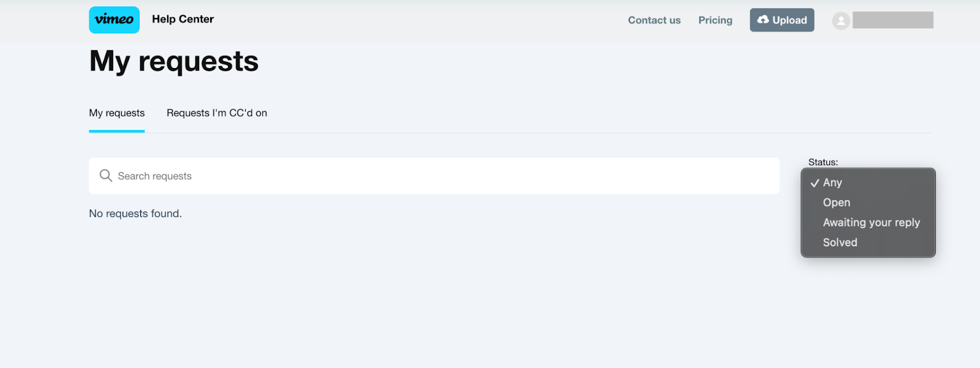Click the magnifying glass search icon
The width and height of the screenshot is (980, 368).
coord(106,176)
